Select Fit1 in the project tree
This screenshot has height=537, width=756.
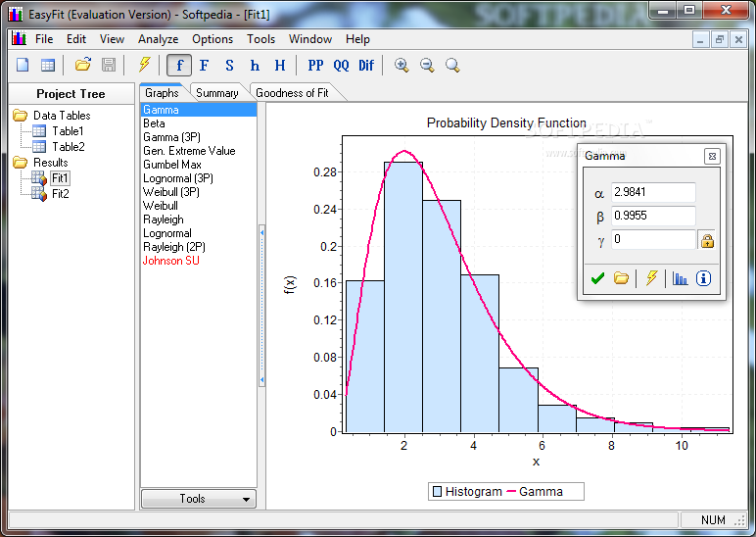[x=61, y=178]
